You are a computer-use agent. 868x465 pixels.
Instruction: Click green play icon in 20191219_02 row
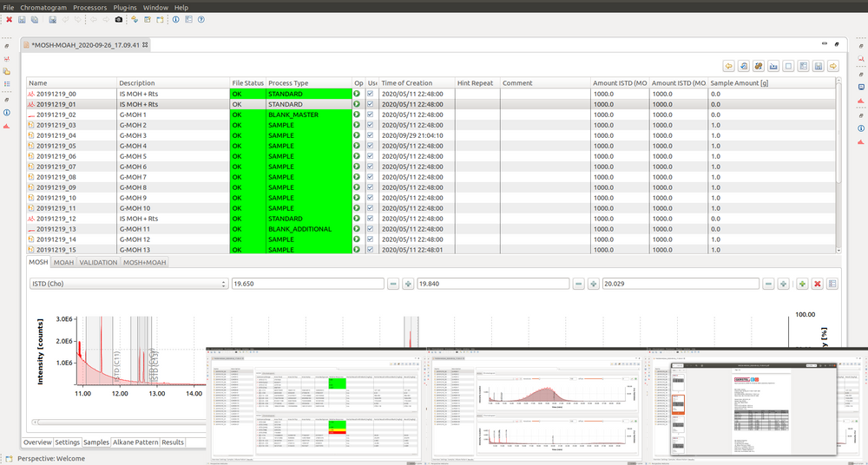[357, 115]
